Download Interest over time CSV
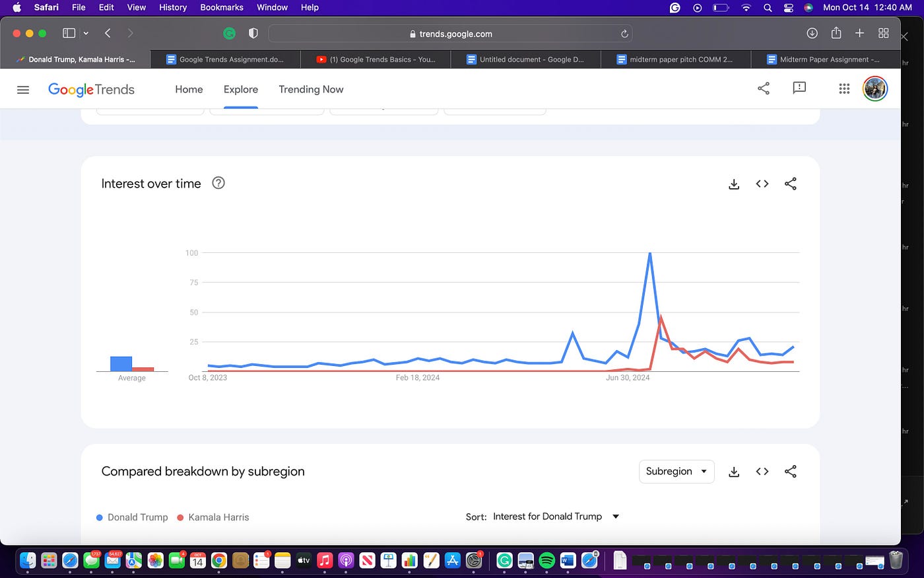The image size is (924, 578). click(734, 184)
